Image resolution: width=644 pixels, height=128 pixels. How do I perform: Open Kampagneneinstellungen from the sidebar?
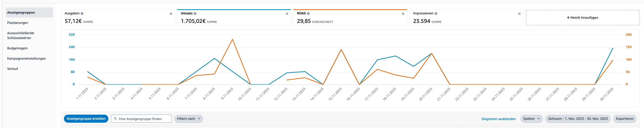point(26,59)
